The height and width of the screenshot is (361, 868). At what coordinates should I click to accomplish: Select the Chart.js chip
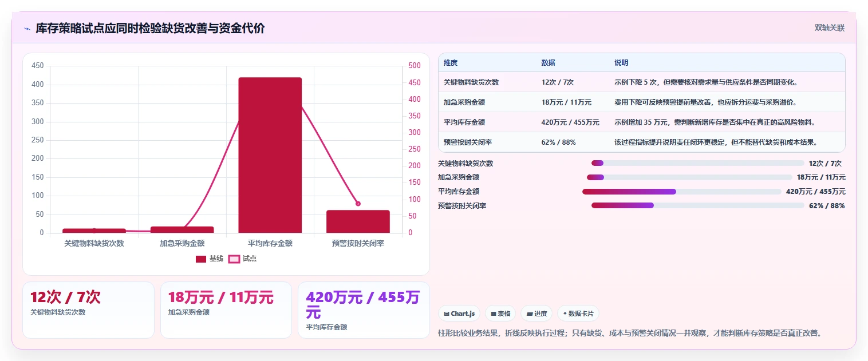tap(459, 314)
